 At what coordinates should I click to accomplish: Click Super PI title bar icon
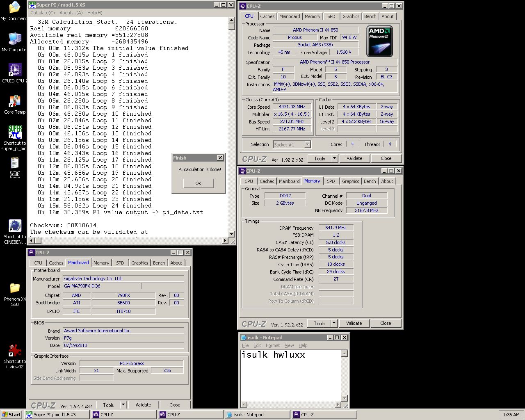[32, 5]
